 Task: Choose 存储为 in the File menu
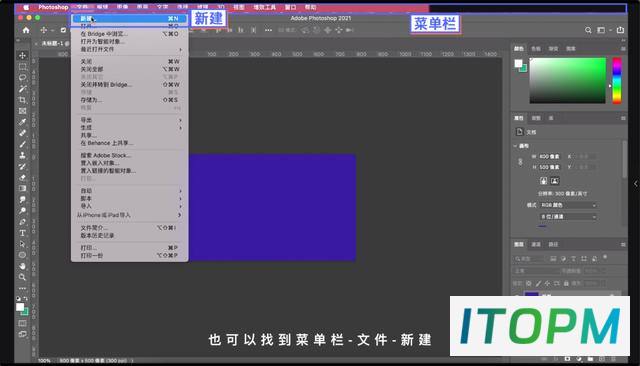click(x=129, y=100)
